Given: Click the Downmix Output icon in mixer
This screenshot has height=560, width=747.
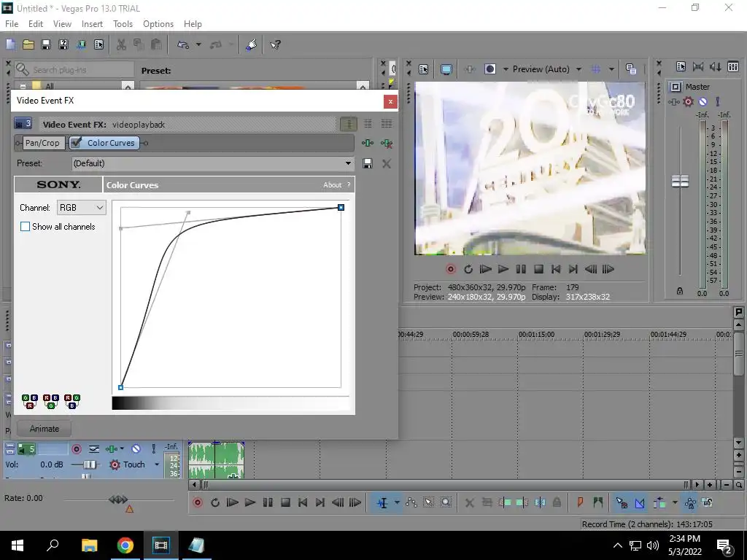Looking at the screenshot, I should point(698,66).
